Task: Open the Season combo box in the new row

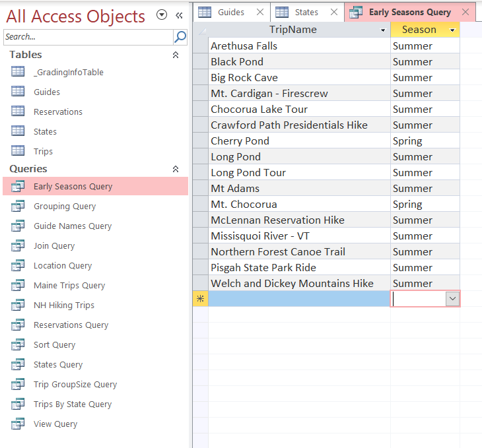Action: tap(452, 299)
